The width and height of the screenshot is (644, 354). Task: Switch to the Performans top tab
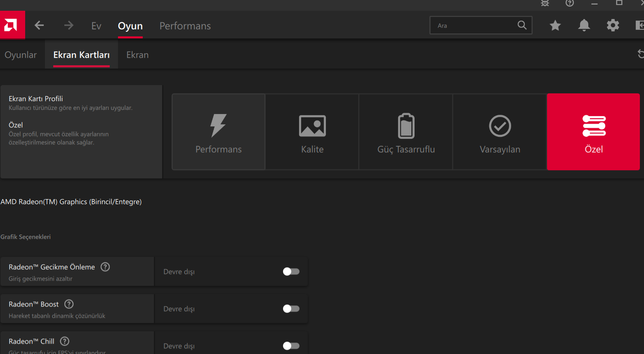click(x=185, y=26)
